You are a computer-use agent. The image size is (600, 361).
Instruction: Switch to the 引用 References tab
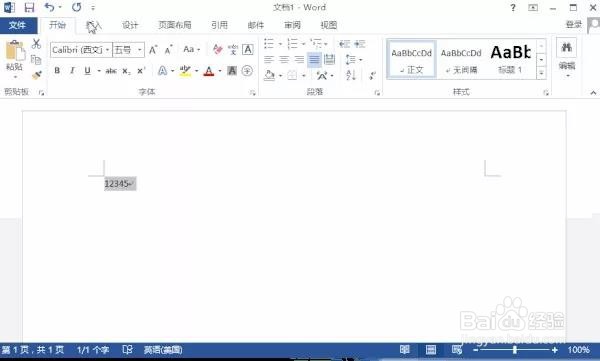pos(220,25)
